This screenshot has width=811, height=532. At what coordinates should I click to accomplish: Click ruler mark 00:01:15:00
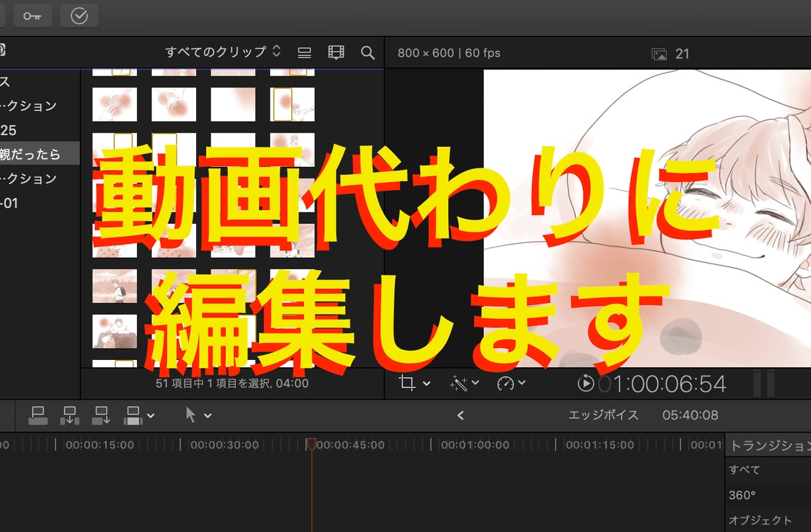coord(600,445)
